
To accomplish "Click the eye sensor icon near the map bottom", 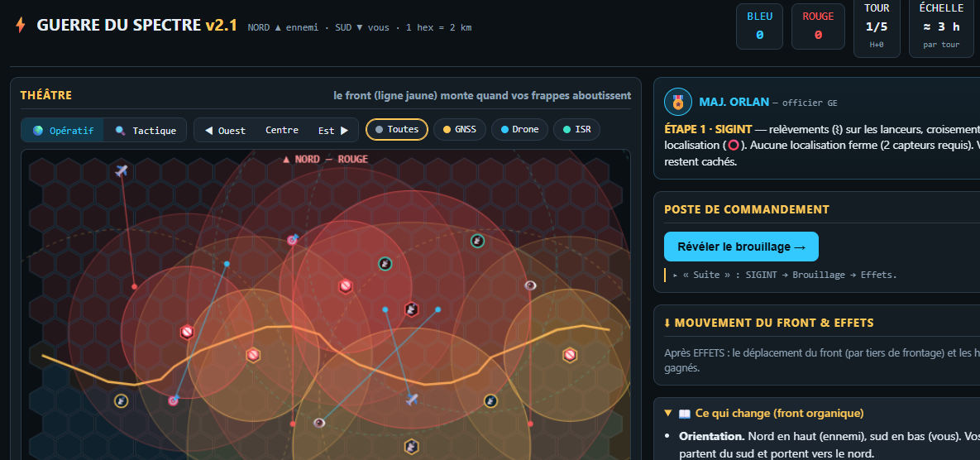I will click(319, 423).
